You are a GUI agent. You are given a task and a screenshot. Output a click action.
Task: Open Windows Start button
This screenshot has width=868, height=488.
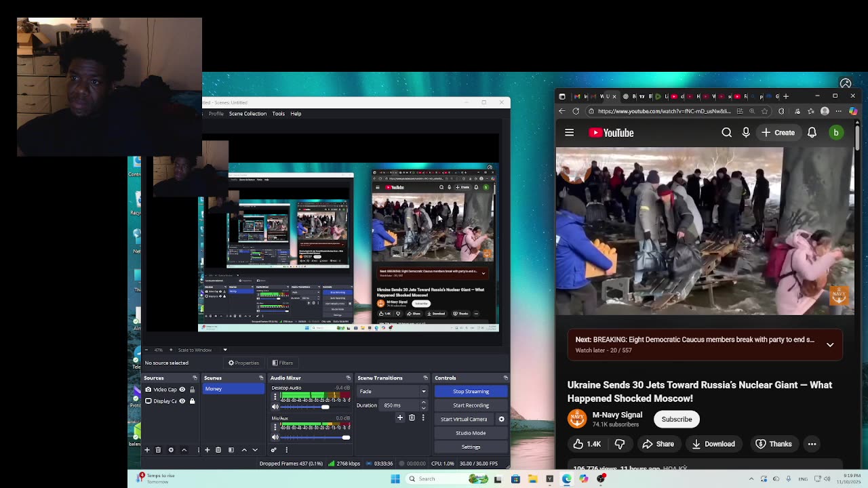point(395,479)
